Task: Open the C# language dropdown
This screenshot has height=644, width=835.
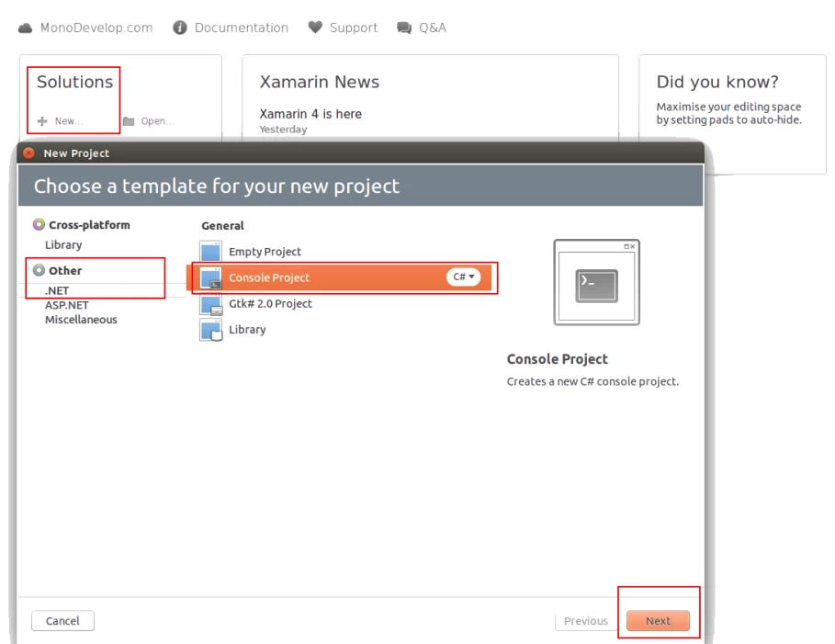Action: 464,277
